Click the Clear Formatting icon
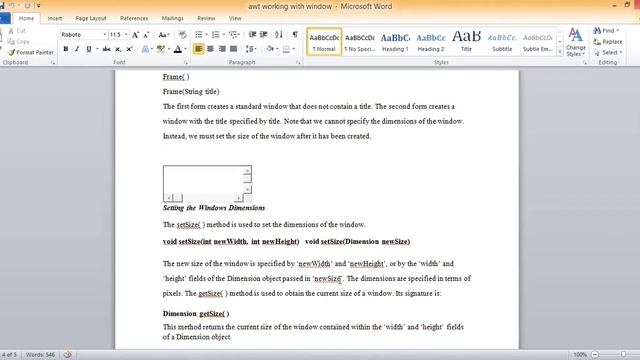640x360 pixels. (x=182, y=35)
